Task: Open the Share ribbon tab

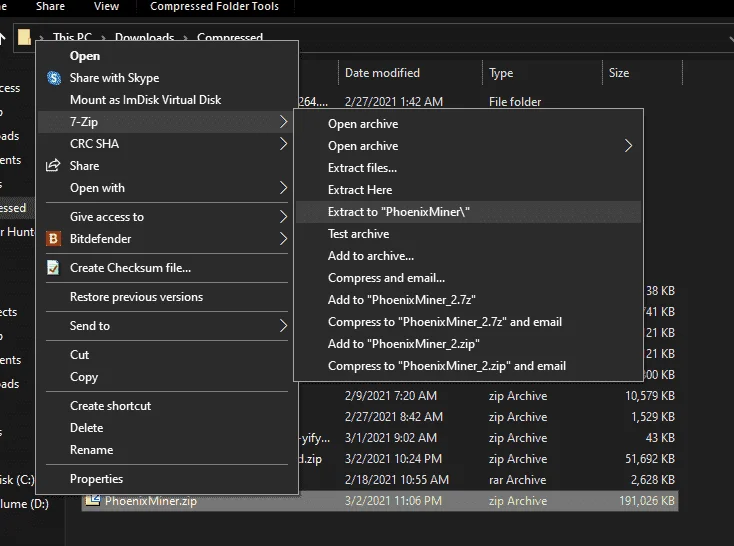Action: pos(51,7)
